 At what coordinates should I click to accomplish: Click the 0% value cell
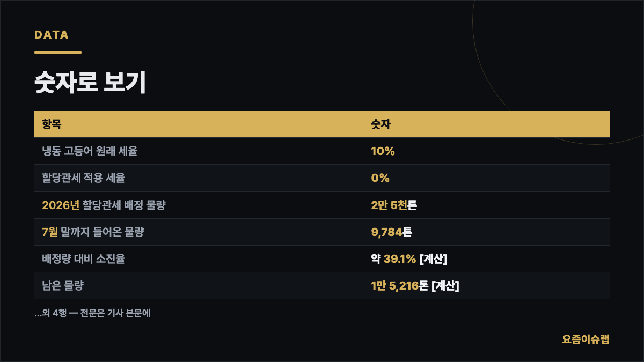(380, 178)
